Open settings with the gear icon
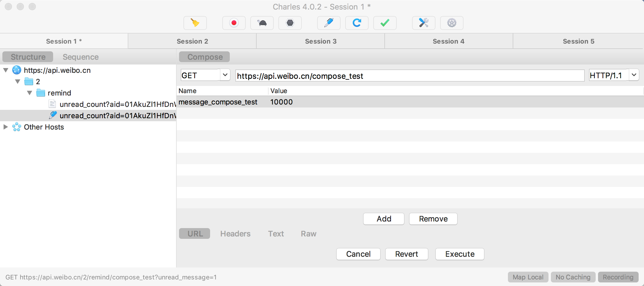This screenshot has width=644, height=286. tap(452, 23)
